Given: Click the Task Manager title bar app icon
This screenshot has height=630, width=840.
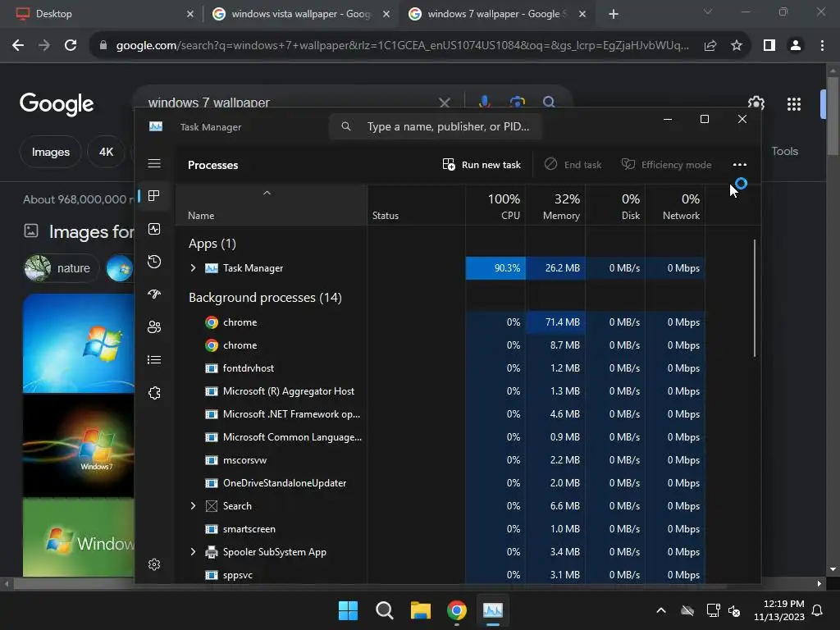Looking at the screenshot, I should (x=156, y=126).
